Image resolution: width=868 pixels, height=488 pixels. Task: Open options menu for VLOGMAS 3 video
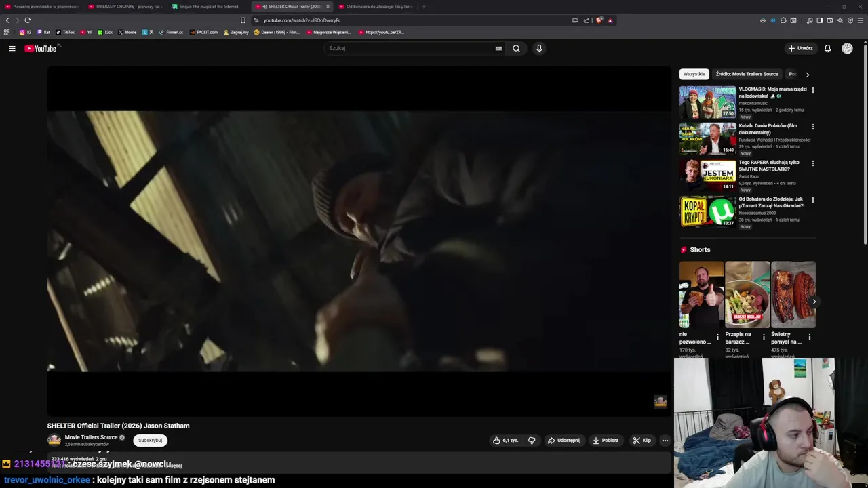[x=813, y=89]
